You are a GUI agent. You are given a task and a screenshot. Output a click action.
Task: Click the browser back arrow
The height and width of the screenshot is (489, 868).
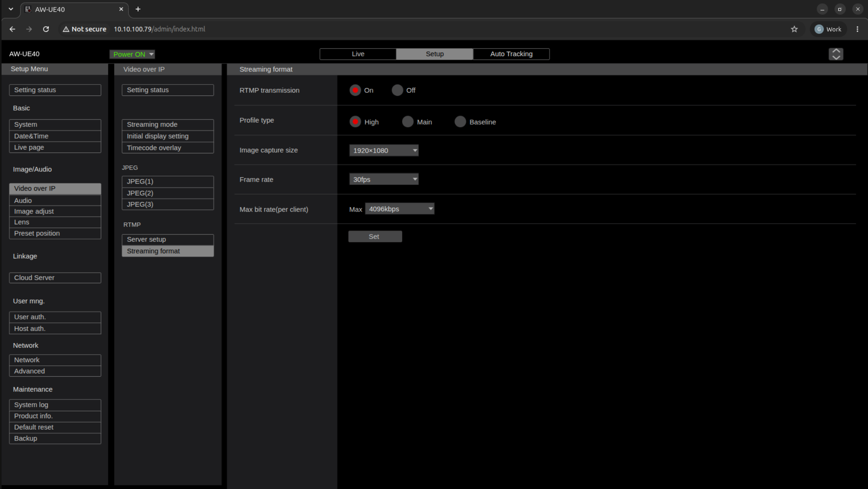click(12, 29)
